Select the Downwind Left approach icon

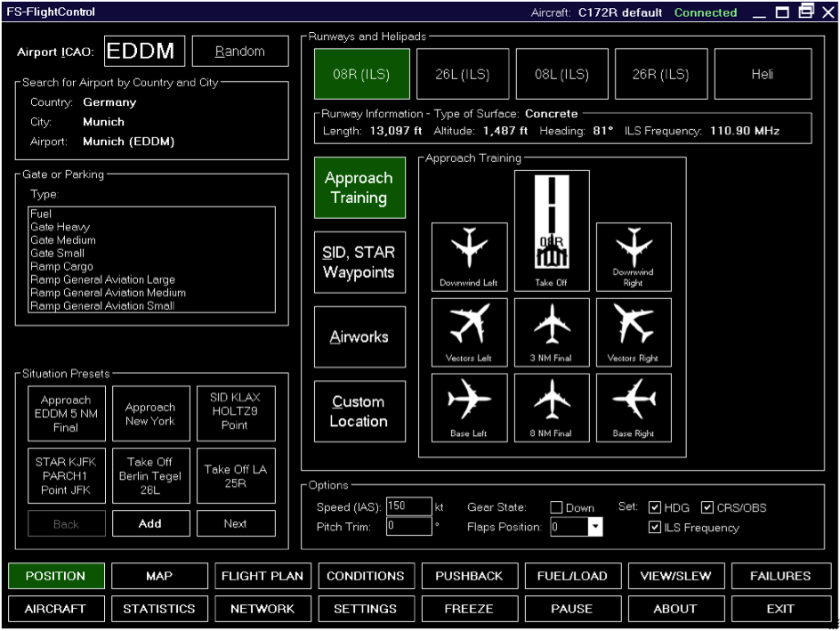(x=470, y=256)
